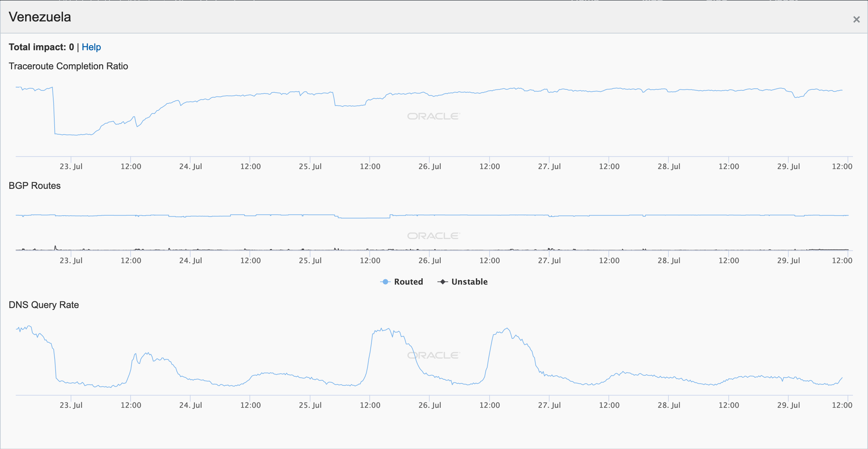The height and width of the screenshot is (449, 868).
Task: Click Oracle watermark in Traceroute chart
Action: [433, 116]
